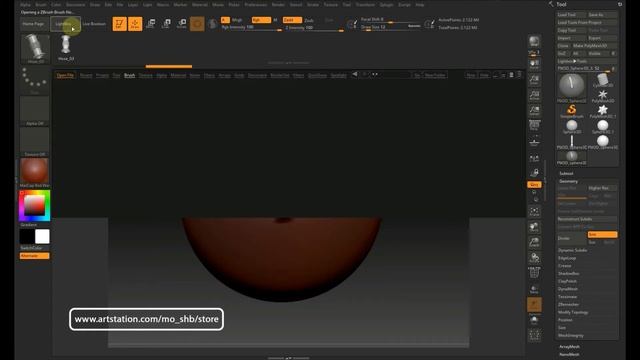Image resolution: width=640 pixels, height=360 pixels.
Task: Select the black secondary color swatch
Action: (27, 236)
